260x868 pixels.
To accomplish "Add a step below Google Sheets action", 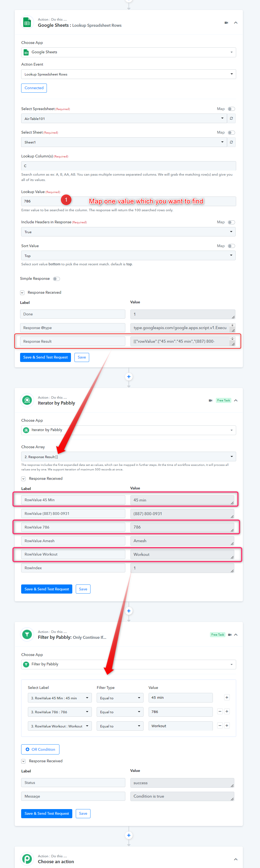I will pos(129,377).
